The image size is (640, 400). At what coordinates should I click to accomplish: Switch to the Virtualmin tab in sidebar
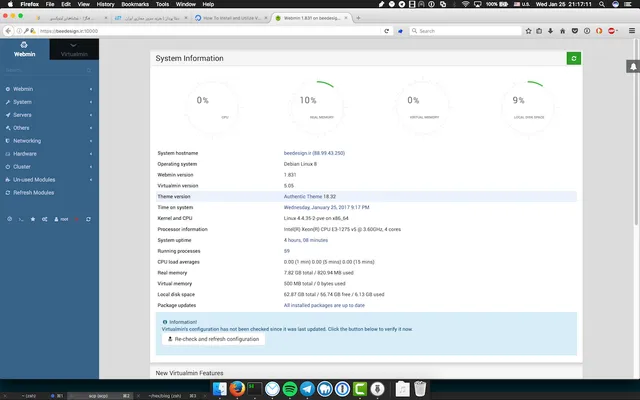(x=74, y=49)
